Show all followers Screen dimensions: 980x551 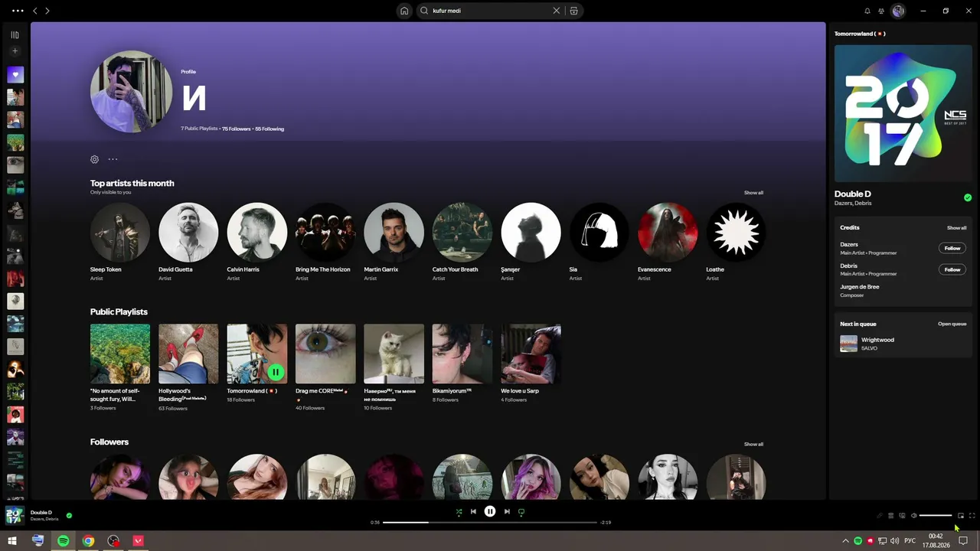(x=753, y=444)
